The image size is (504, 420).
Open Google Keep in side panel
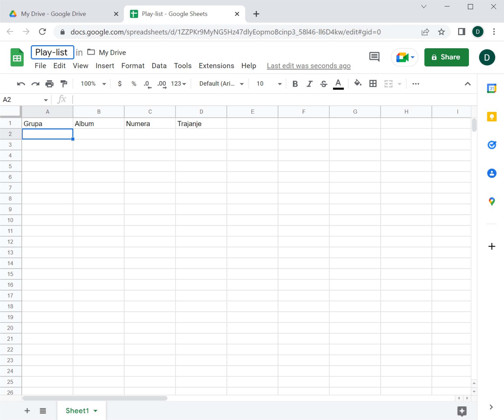tap(491, 117)
